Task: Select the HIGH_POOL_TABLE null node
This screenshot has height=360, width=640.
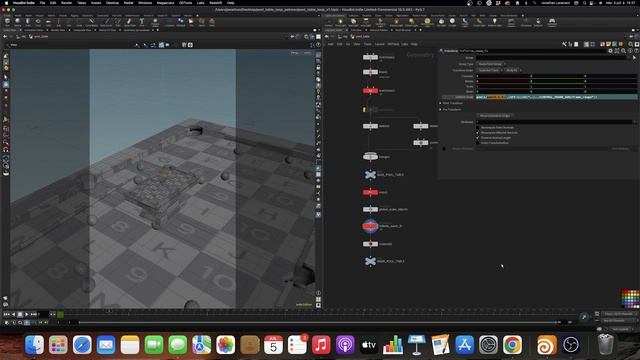Action: [x=370, y=261]
